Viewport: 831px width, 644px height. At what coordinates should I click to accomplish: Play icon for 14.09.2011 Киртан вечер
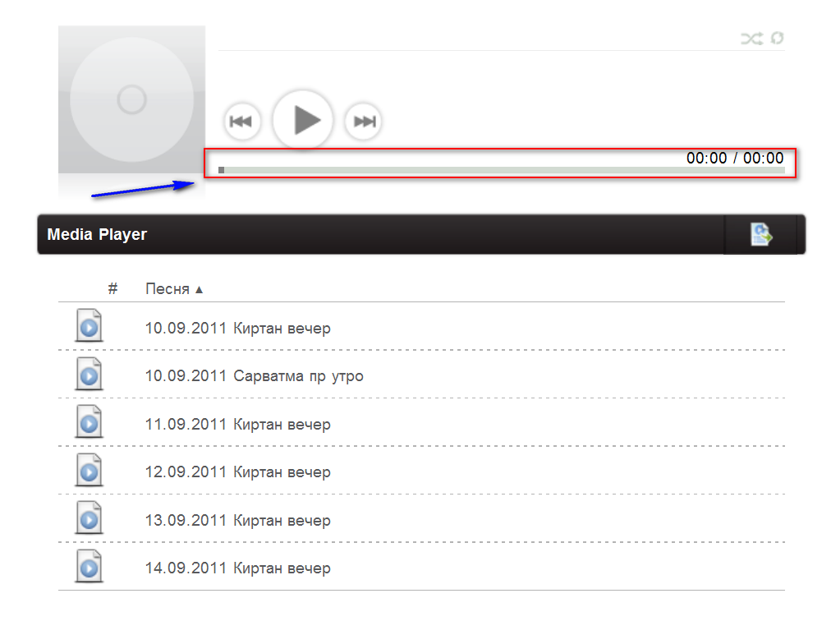(x=89, y=566)
